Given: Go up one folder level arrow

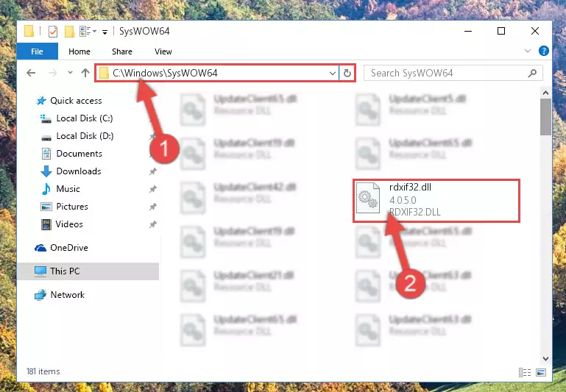Looking at the screenshot, I should tap(85, 73).
